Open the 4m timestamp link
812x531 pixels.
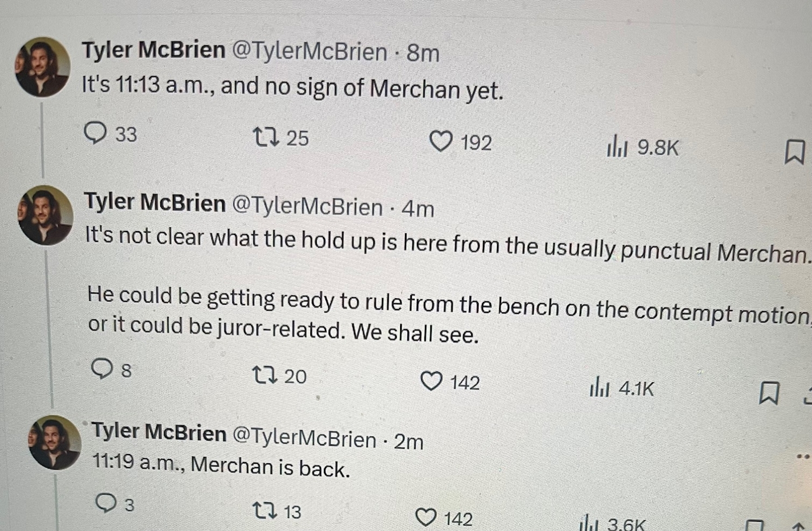click(417, 209)
